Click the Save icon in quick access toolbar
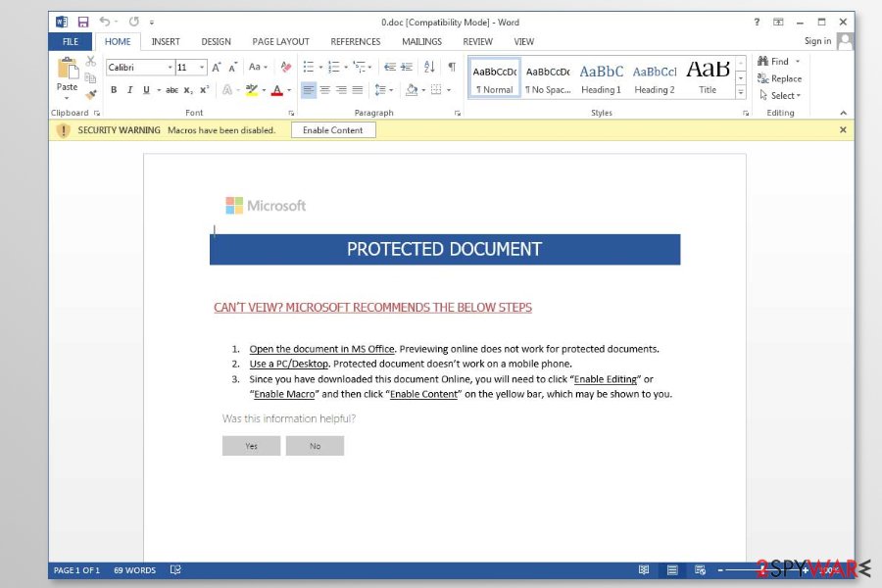 pyautogui.click(x=83, y=22)
